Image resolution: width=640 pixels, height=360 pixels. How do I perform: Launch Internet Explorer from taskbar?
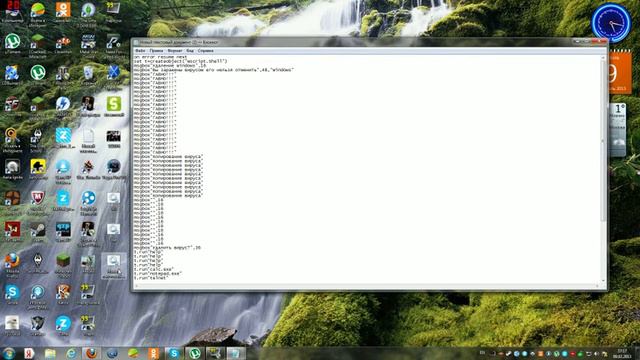click(71, 353)
